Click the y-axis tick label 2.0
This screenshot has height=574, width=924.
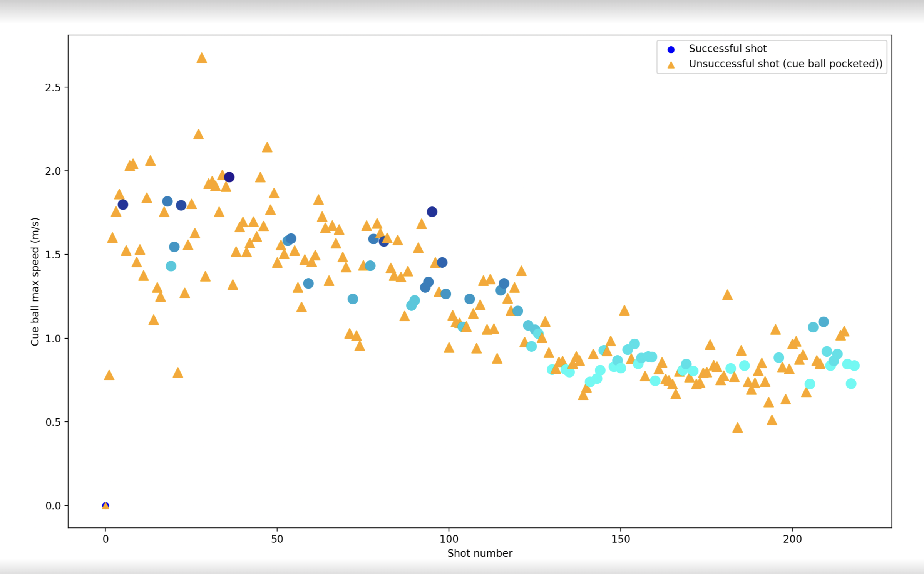coord(53,171)
